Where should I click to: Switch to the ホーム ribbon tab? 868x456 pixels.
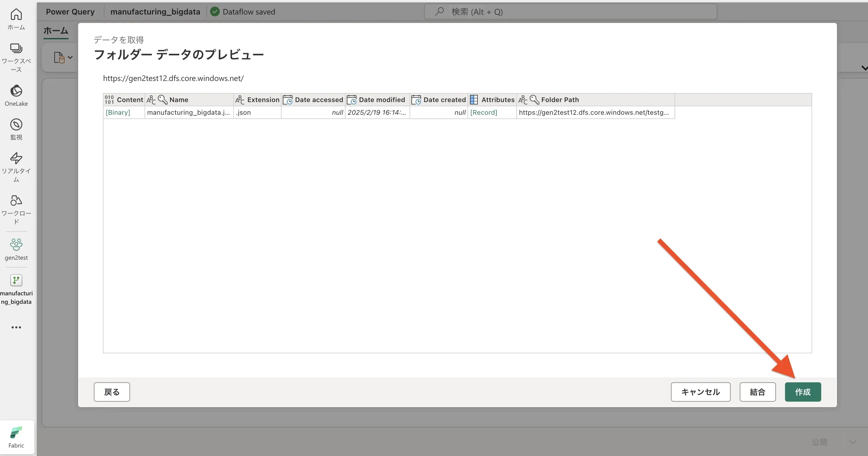(56, 31)
